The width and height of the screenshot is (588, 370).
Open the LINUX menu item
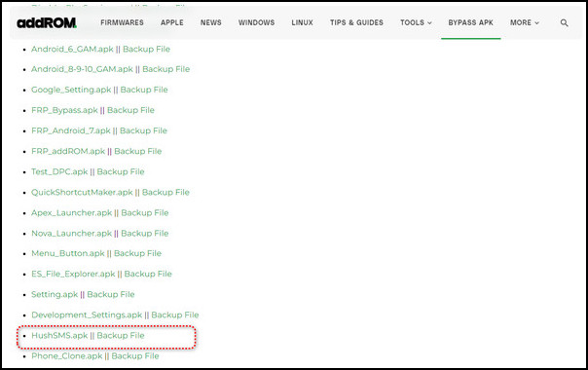coord(302,22)
